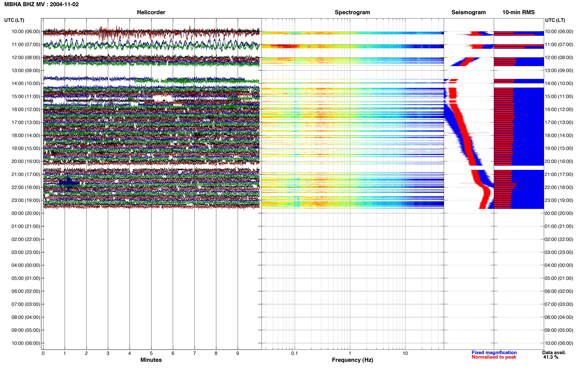Click the left axis label '07:00 (03:00)'
This screenshot has width=588, height=368.
tap(26, 304)
